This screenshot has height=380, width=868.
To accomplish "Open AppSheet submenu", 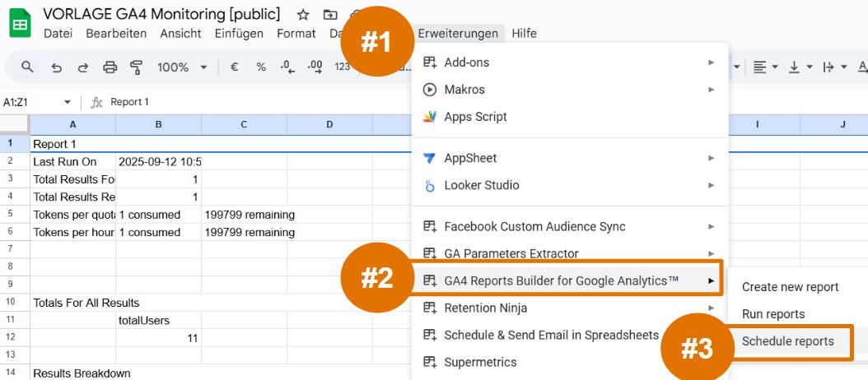I will [x=570, y=158].
